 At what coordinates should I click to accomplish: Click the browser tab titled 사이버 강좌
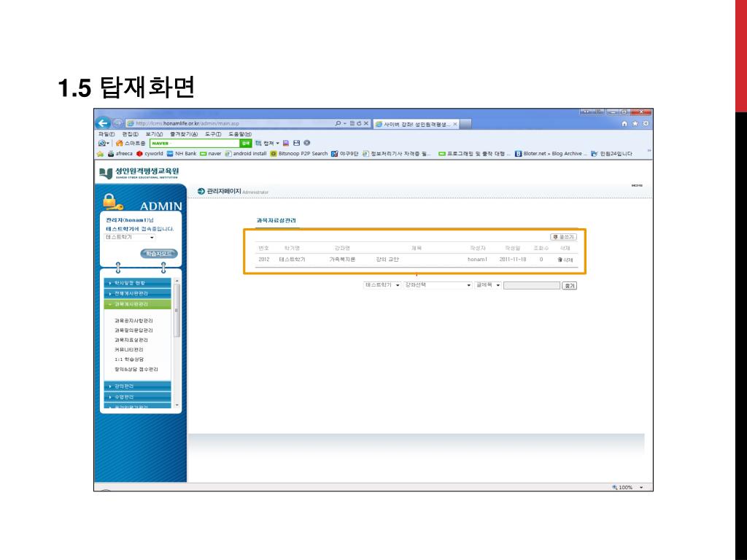coord(414,124)
